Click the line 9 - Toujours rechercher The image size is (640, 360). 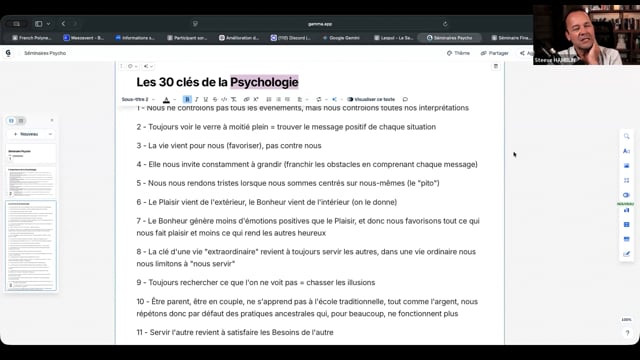[256, 282]
